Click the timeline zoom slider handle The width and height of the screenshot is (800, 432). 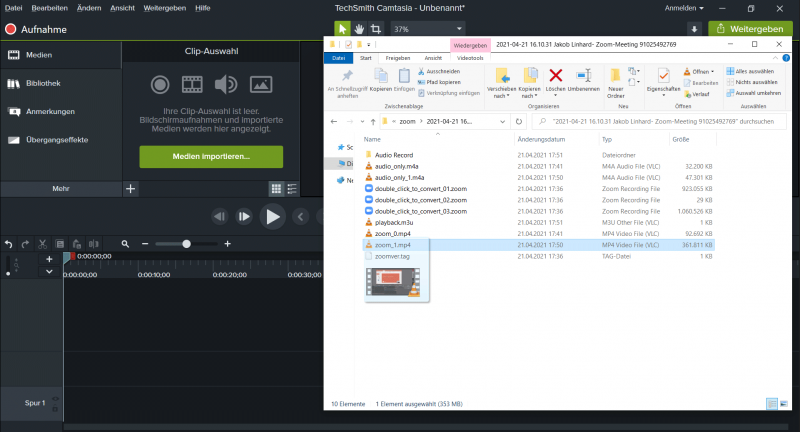click(186, 244)
